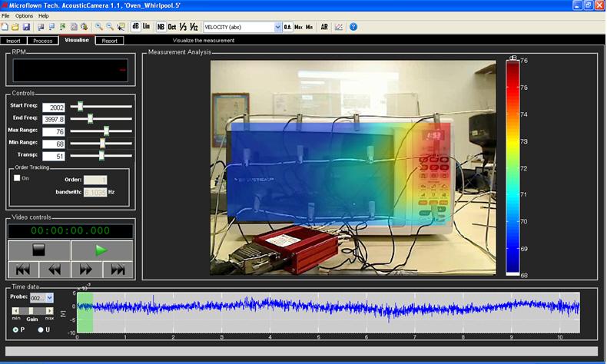Switch to the Process tab
The image size is (607, 364).
[42, 41]
